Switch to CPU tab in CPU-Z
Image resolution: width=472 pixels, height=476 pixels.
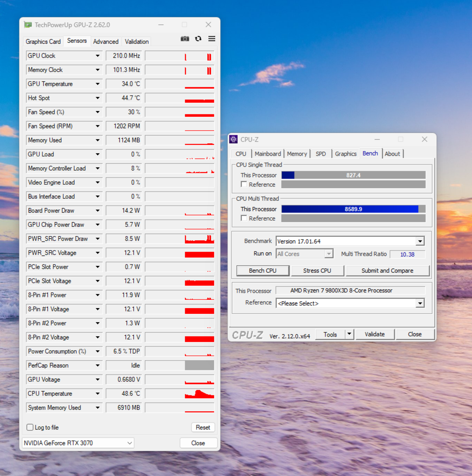click(x=241, y=154)
